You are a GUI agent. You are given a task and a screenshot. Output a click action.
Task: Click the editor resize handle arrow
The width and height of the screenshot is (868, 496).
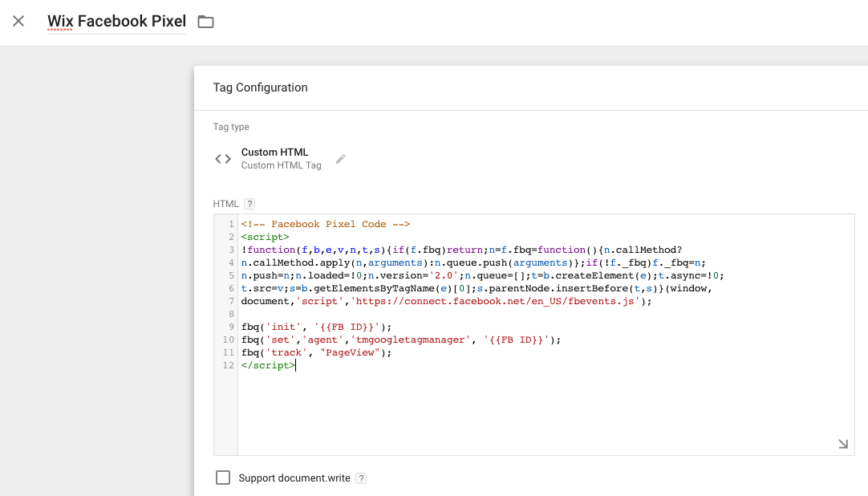click(842, 443)
